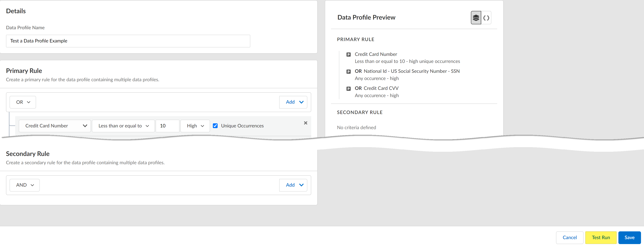This screenshot has height=246, width=644.
Task: Click SSN pattern icon in preview
Action: [x=348, y=72]
